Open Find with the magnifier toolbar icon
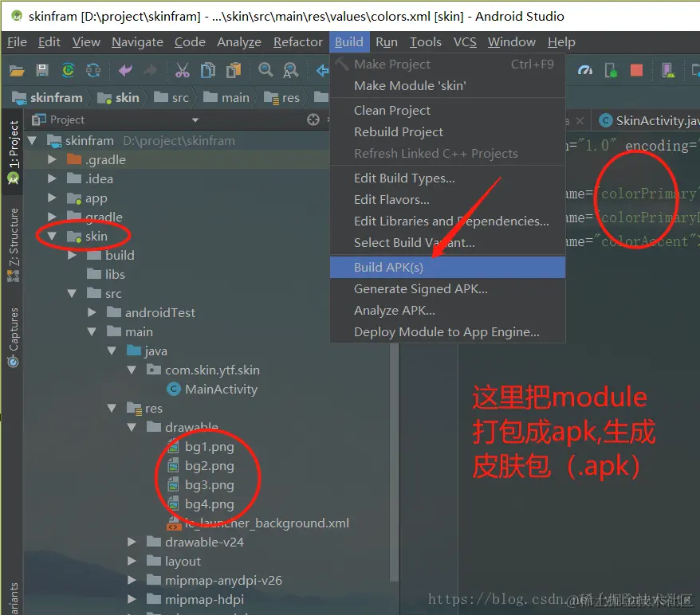 (x=265, y=70)
